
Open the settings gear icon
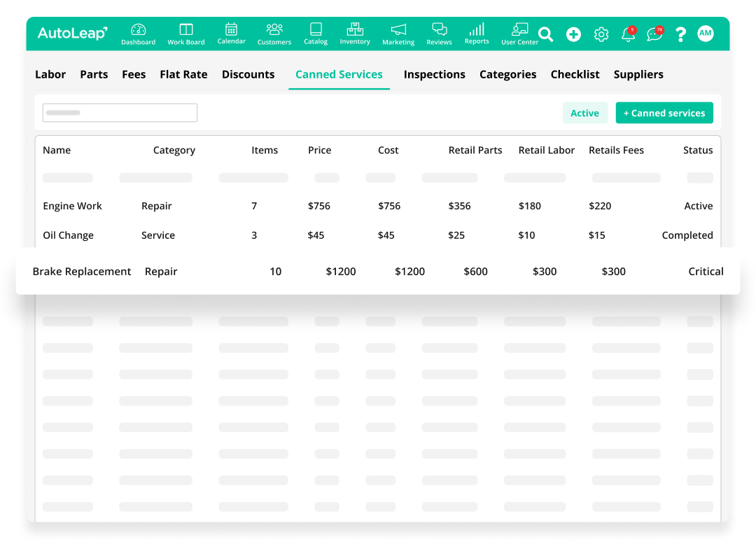click(x=601, y=34)
